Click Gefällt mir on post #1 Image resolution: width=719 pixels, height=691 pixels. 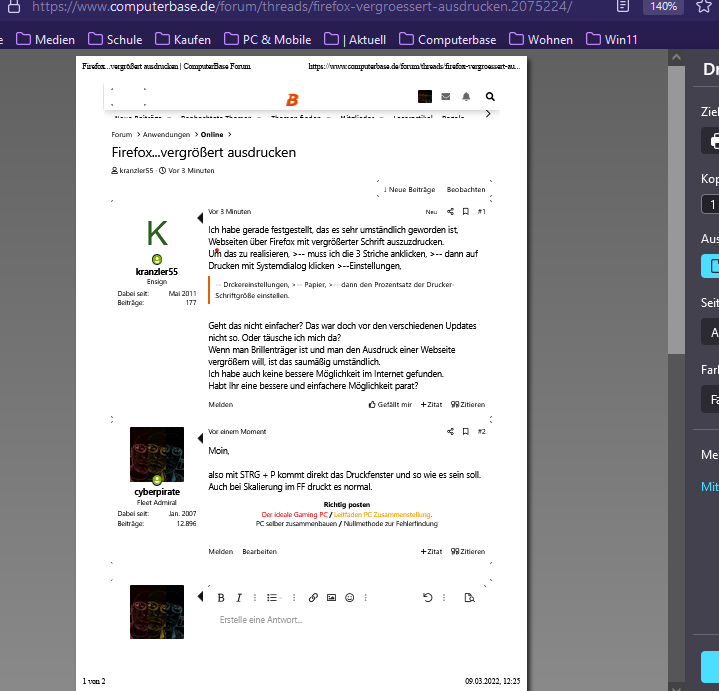click(x=390, y=404)
